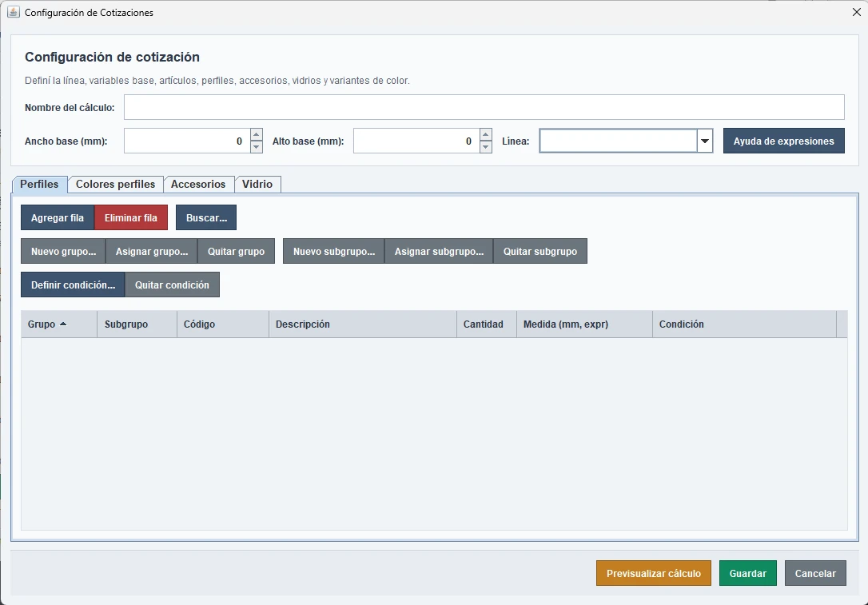Increase Alto base with the up arrow
The width and height of the screenshot is (868, 605).
(x=485, y=134)
